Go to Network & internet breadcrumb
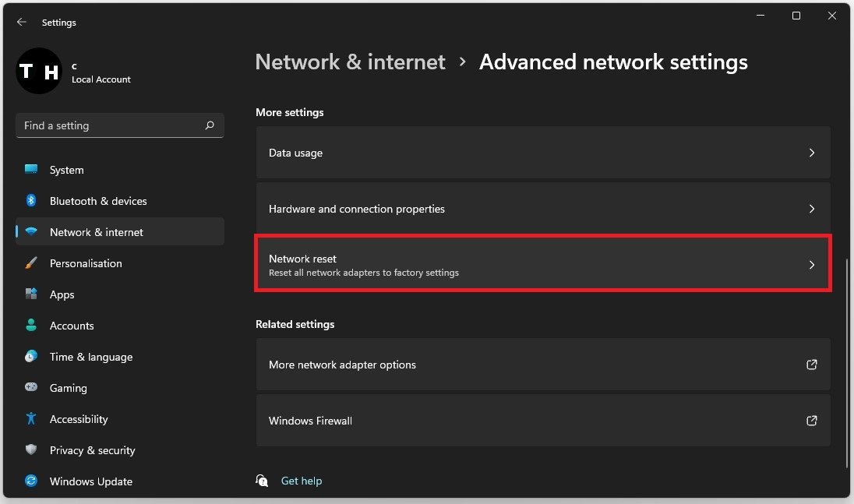This screenshot has height=504, width=854. [350, 62]
